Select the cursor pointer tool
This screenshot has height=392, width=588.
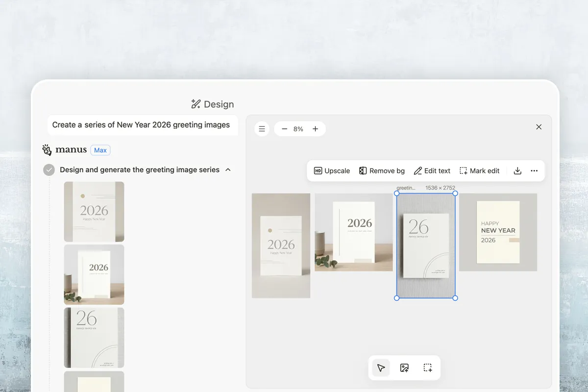[x=381, y=368]
